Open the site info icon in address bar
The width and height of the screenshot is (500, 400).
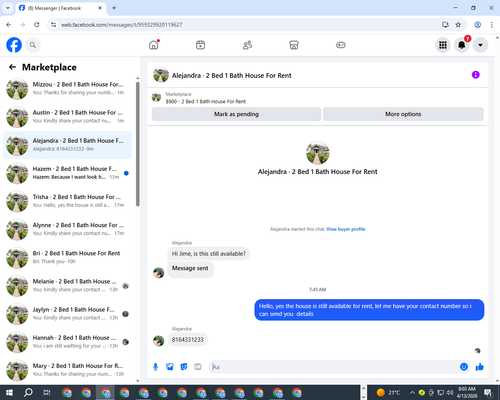point(53,25)
